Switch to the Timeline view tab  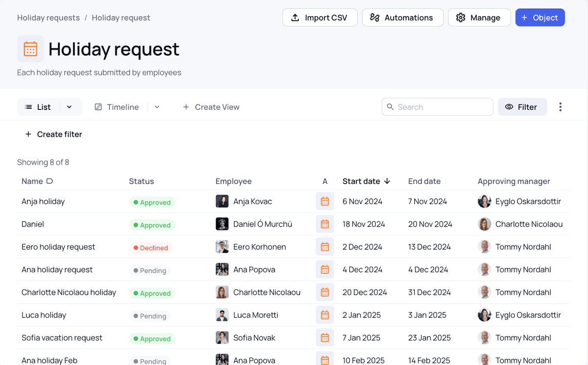[x=117, y=107]
